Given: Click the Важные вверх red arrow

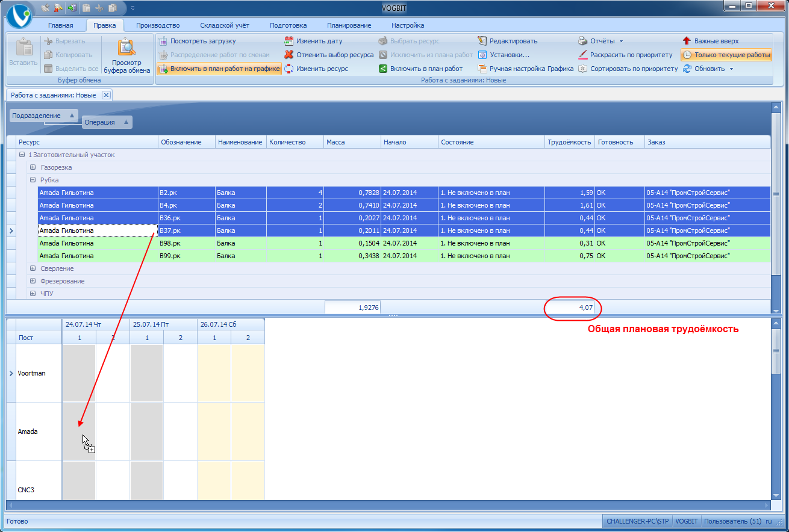Looking at the screenshot, I should tap(687, 42).
